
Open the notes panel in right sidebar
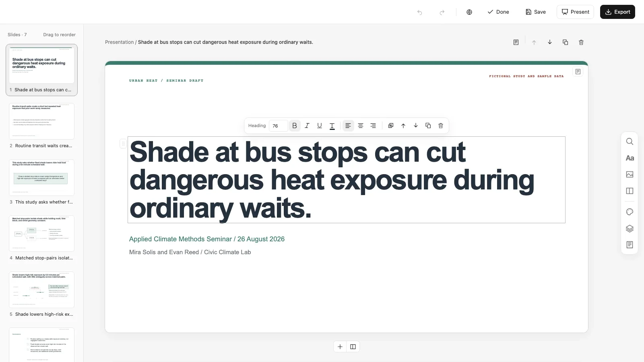click(x=630, y=245)
